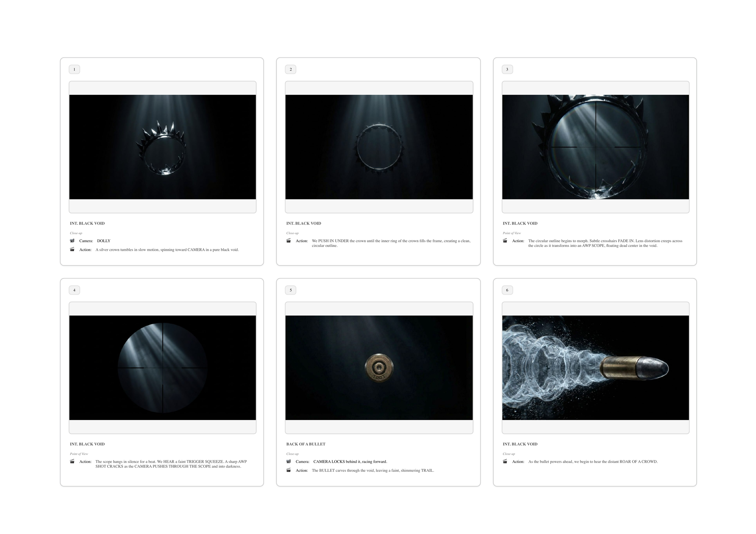
Task: Click the 'Close-up' shot label in panel 5
Action: [292, 454]
